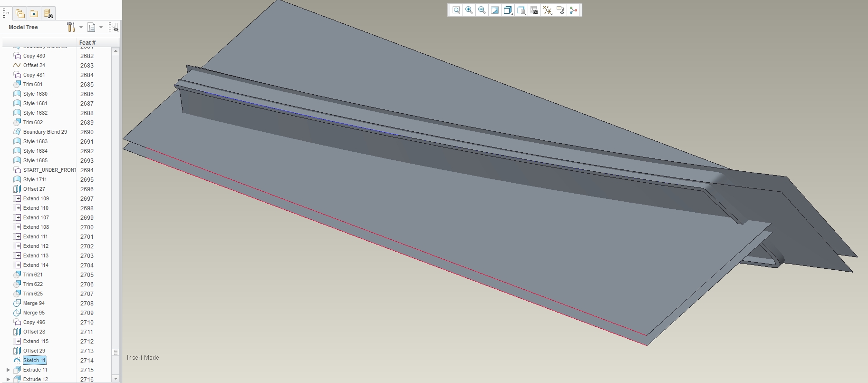Click feature number 2690
The image size is (868, 383).
click(x=87, y=132)
